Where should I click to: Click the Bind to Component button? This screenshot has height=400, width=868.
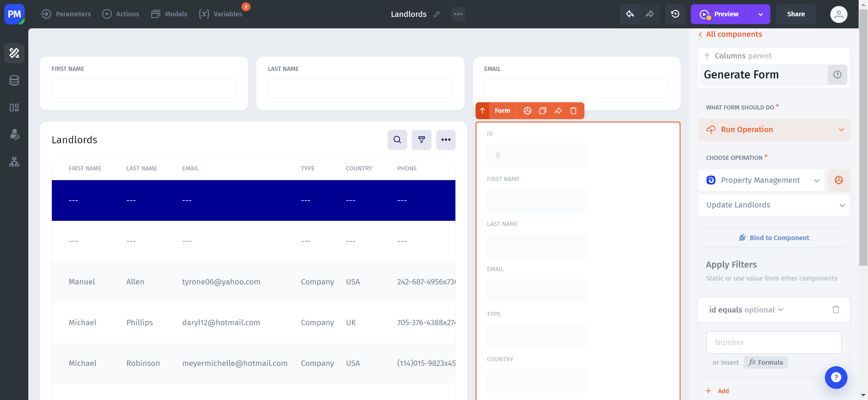[774, 238]
